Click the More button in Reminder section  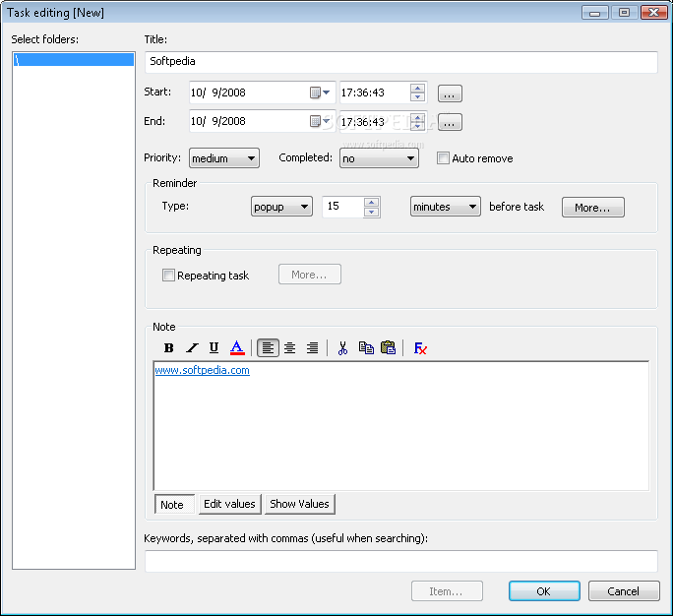click(593, 208)
